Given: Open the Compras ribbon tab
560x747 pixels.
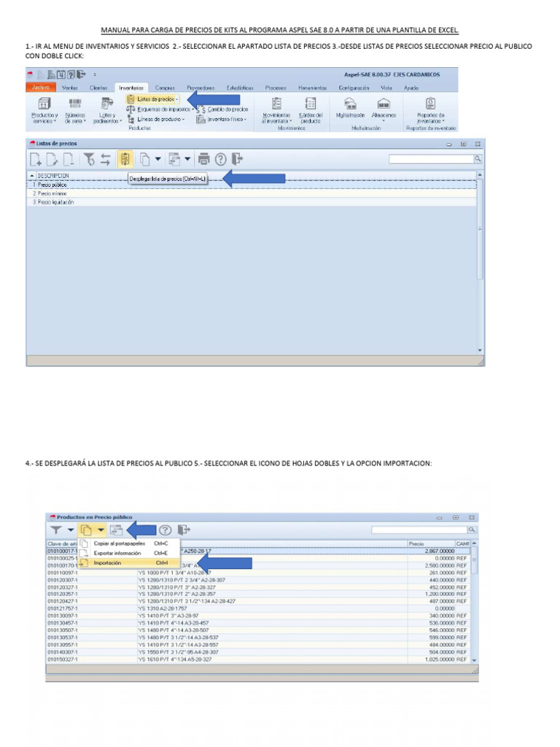Looking at the screenshot, I should [165, 88].
